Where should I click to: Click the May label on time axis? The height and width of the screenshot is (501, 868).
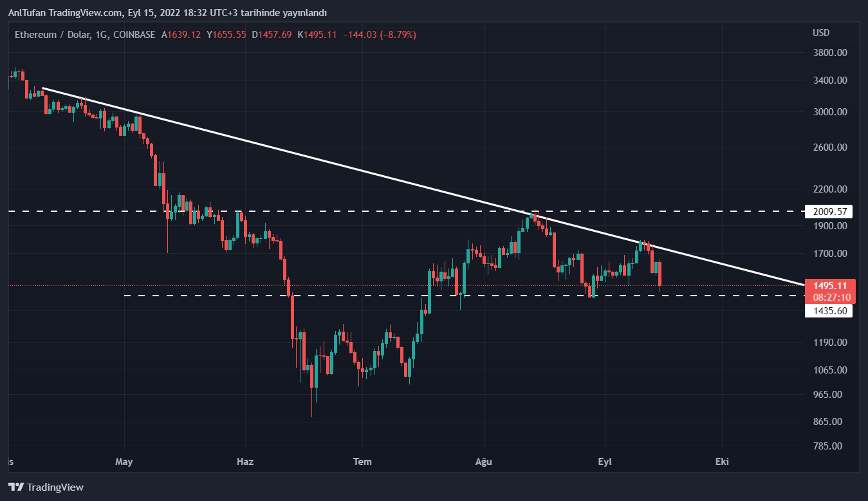[124, 462]
